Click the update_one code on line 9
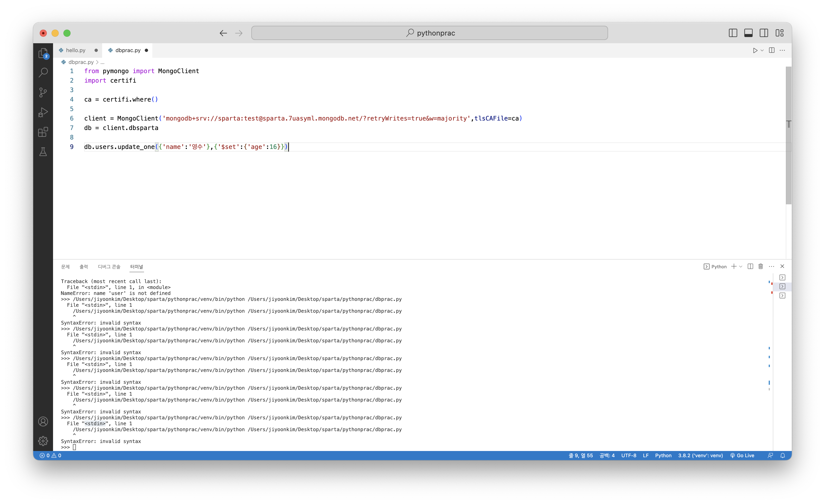 click(x=186, y=147)
